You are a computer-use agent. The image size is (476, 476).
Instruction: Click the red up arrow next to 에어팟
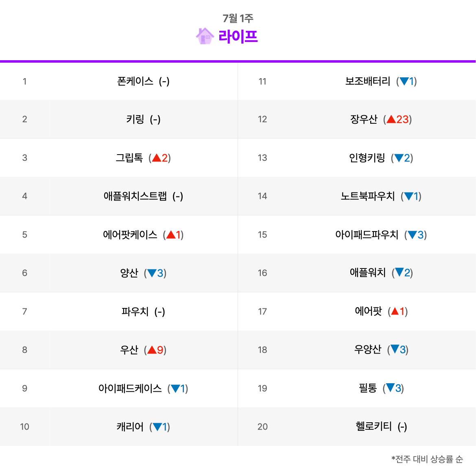click(395, 311)
